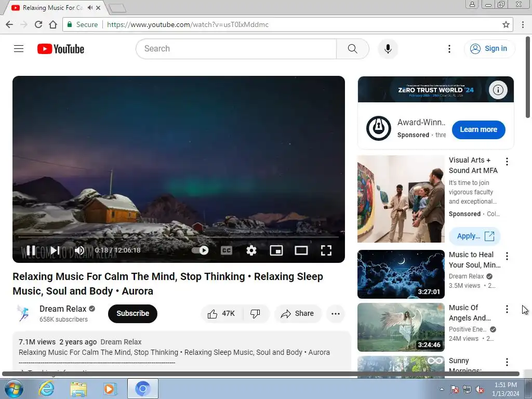The height and width of the screenshot is (399, 532).
Task: Click the video progress bar
Action: coord(179,237)
